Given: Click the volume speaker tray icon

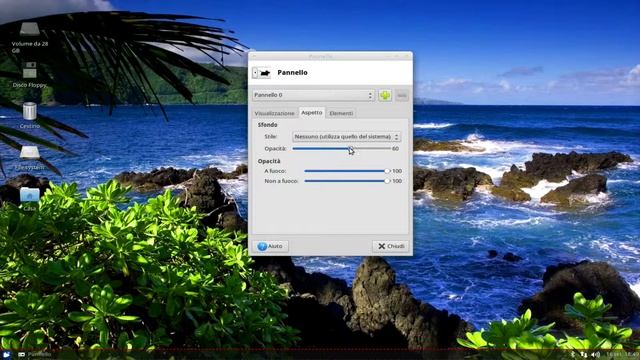Looking at the screenshot, I should click(x=596, y=354).
